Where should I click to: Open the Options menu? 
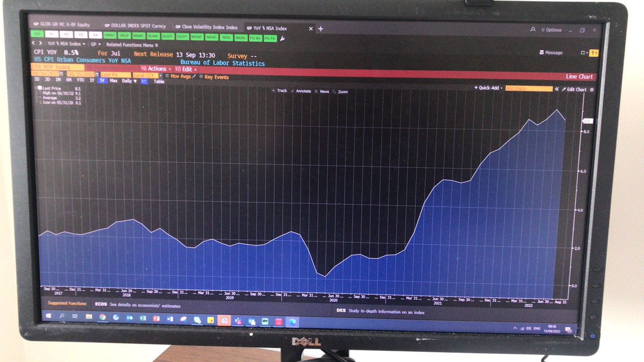click(x=551, y=30)
